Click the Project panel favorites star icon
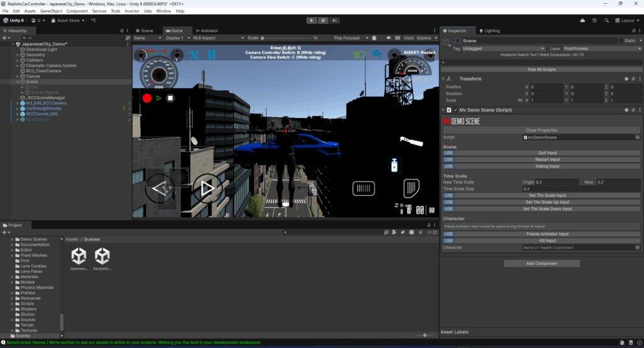Screen dimensions: 644x348 click(420, 232)
